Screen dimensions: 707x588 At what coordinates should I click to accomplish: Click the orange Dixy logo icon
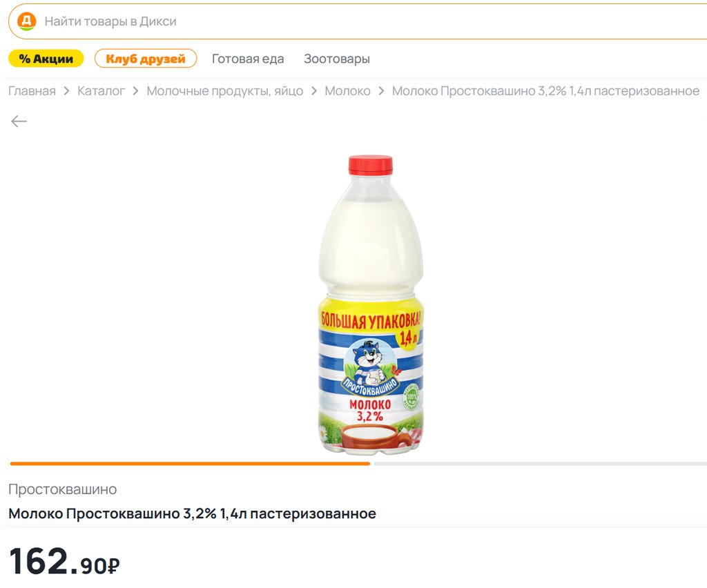(27, 21)
